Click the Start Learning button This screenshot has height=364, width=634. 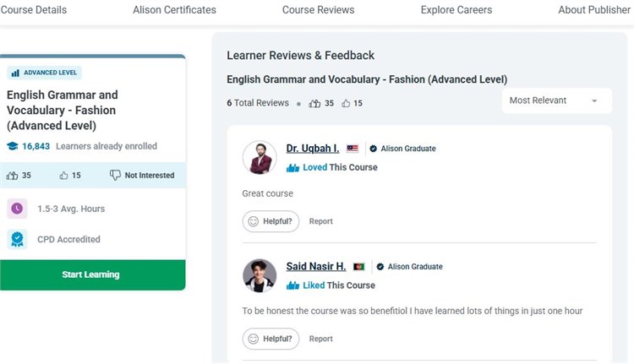pyautogui.click(x=93, y=274)
